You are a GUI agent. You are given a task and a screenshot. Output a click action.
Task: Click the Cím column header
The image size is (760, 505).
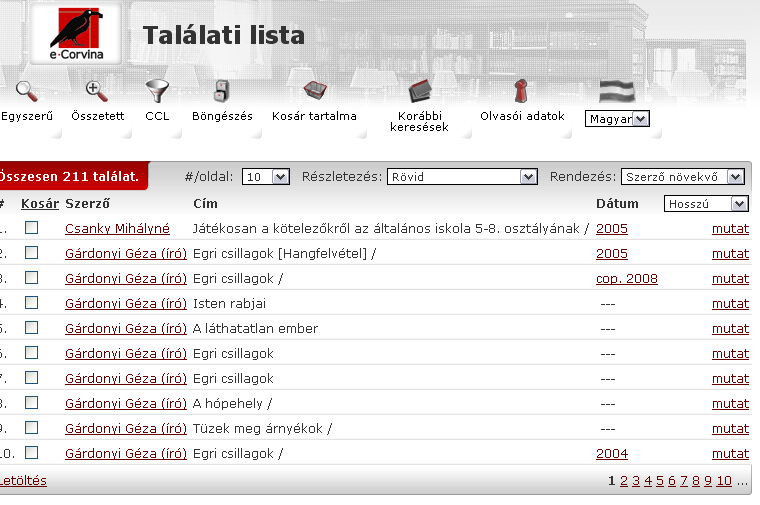[205, 204]
